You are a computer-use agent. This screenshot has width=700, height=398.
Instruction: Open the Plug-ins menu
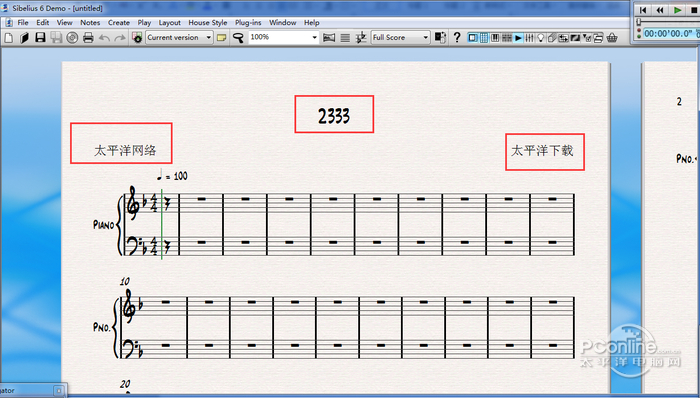point(248,22)
